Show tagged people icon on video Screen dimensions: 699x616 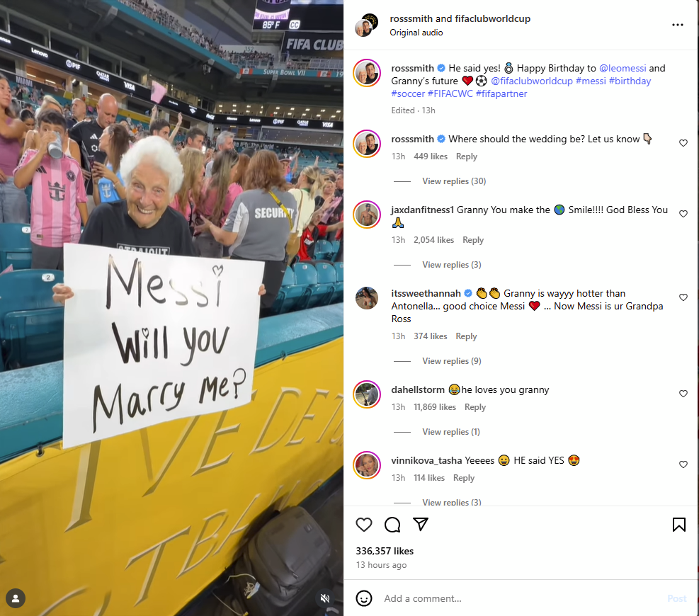16,598
